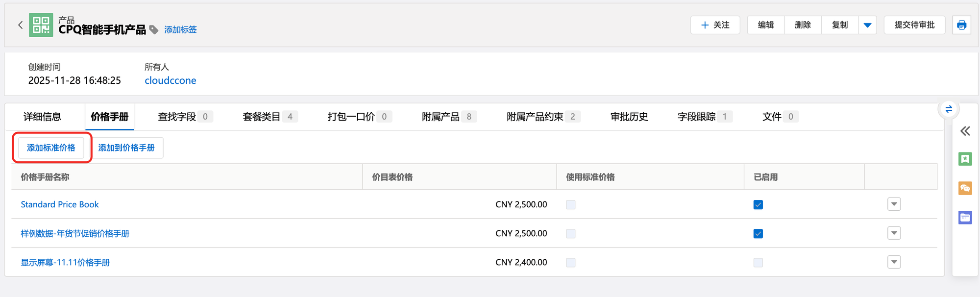The height and width of the screenshot is (297, 980).
Task: Open row actions dropdown for 显示屏幕-11.11价格手册
Action: coord(894,262)
